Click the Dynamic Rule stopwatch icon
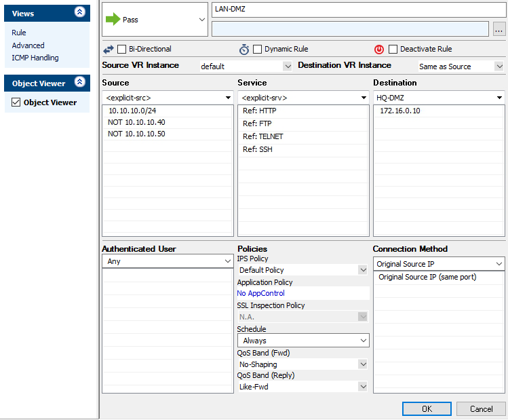The width and height of the screenshot is (508, 420). [x=244, y=50]
